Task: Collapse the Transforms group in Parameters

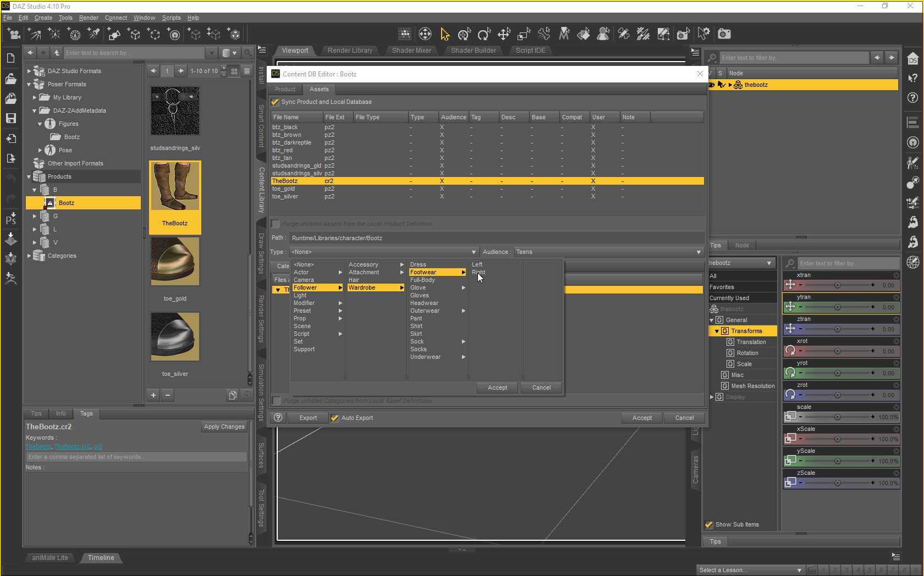Action: (x=717, y=331)
